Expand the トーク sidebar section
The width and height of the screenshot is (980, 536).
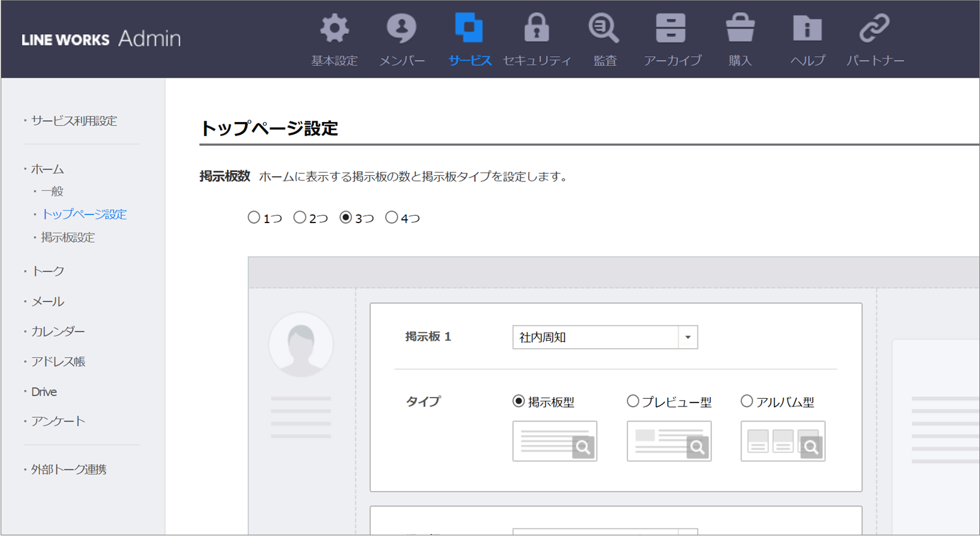[x=48, y=271]
